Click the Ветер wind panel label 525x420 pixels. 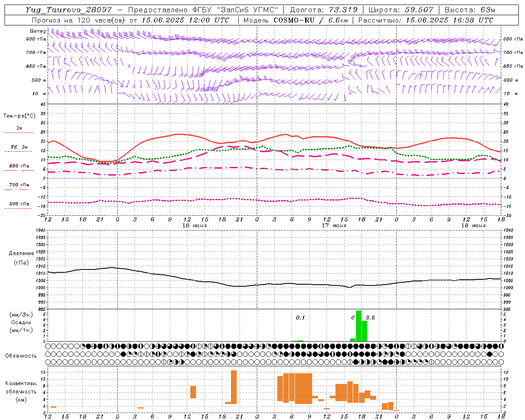coord(38,31)
